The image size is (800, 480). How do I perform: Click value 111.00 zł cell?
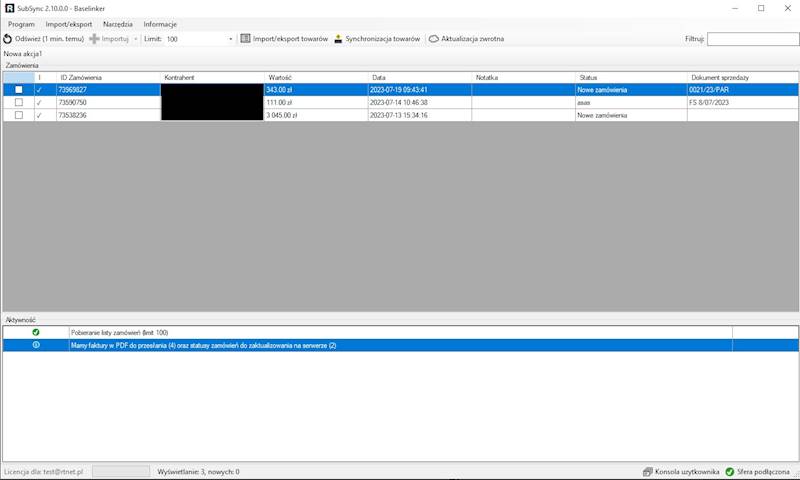click(316, 103)
